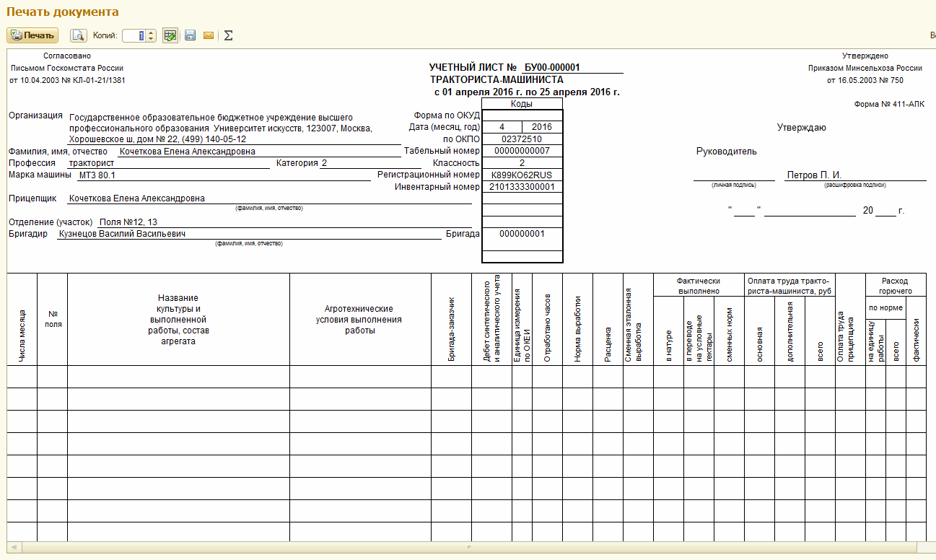This screenshot has height=560, width=936.
Task: Click the Утверждаю heading
Action: pyautogui.click(x=801, y=128)
